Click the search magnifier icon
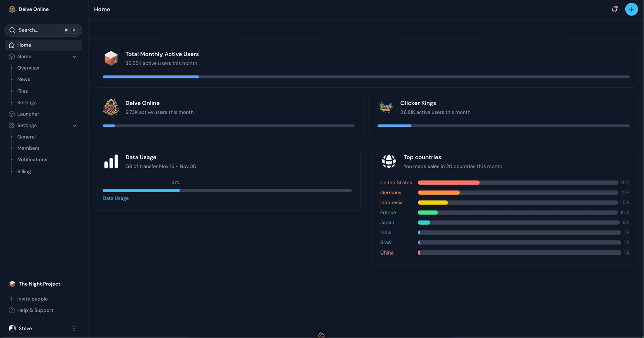The width and height of the screenshot is (644, 338). click(x=12, y=30)
